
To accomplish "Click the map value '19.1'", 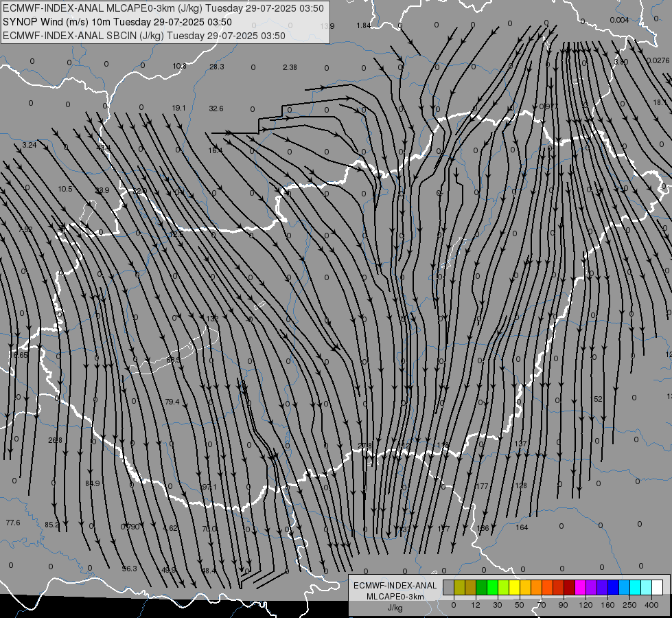I will pos(178,108).
